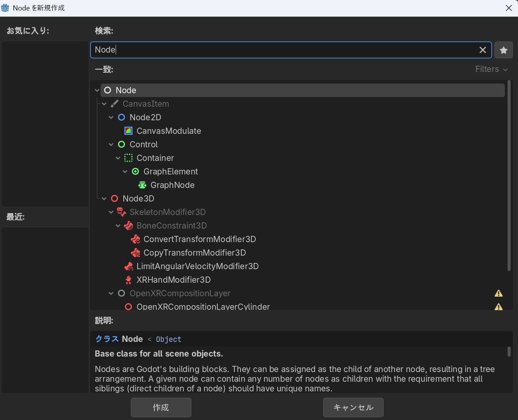Click the Node white circle icon
This screenshot has width=518, height=420.
(x=108, y=90)
